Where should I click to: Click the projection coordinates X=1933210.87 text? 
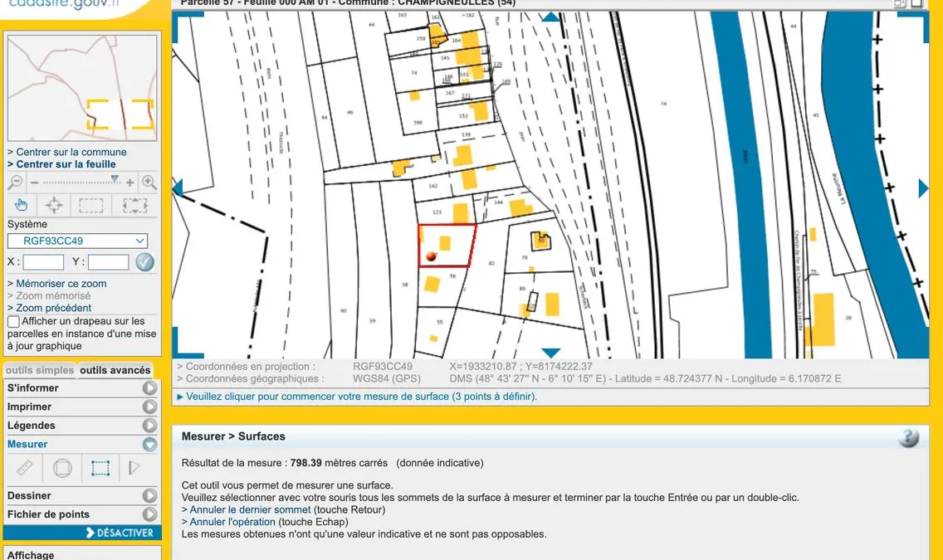[520, 366]
